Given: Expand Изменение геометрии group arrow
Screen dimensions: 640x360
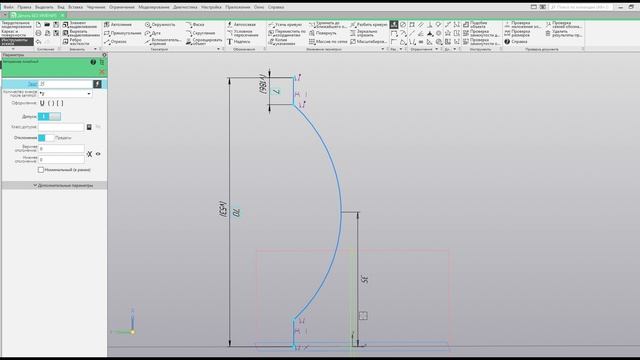Looking at the screenshot, I should (382, 49).
